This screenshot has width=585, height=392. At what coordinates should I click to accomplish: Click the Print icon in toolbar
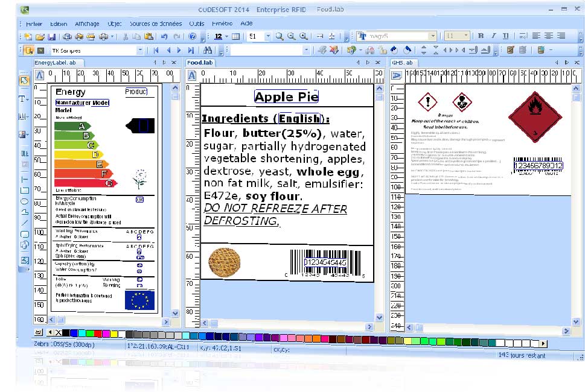coord(91,36)
